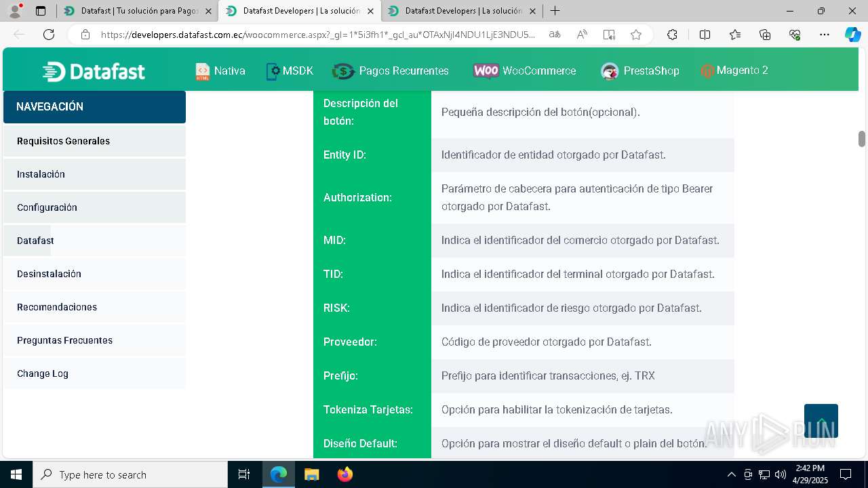Click the Tokeniza Tarjetas row label
Screen dimensions: 868x488
(368, 409)
